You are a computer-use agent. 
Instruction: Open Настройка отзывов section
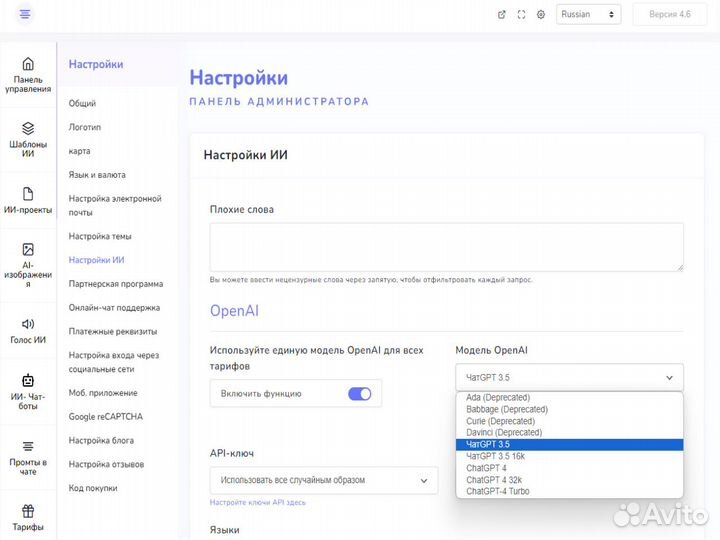click(x=106, y=464)
